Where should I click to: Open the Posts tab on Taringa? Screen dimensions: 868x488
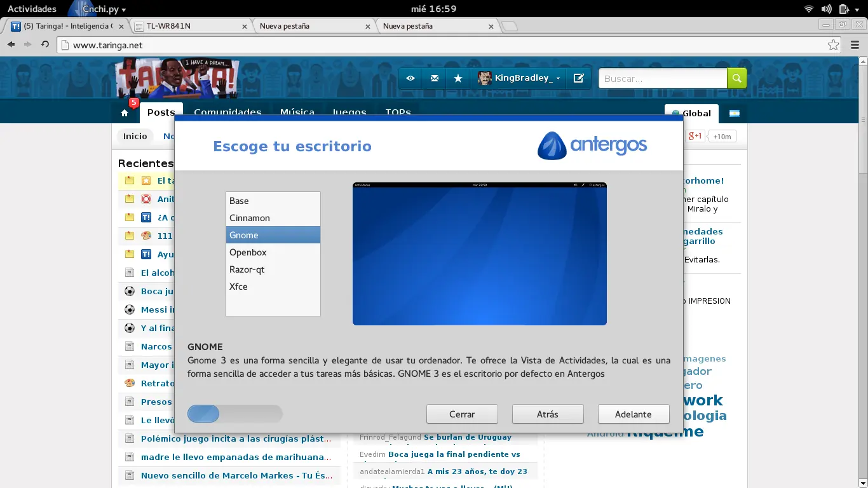click(161, 112)
